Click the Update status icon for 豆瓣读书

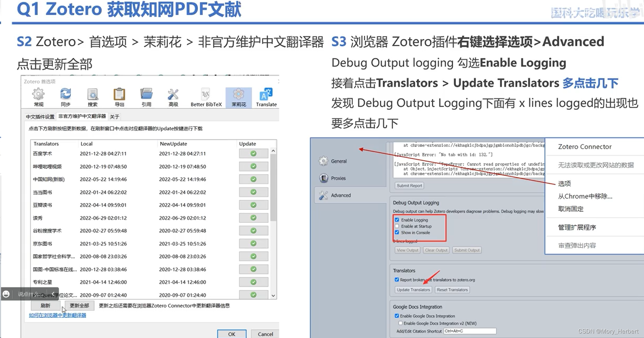click(253, 205)
